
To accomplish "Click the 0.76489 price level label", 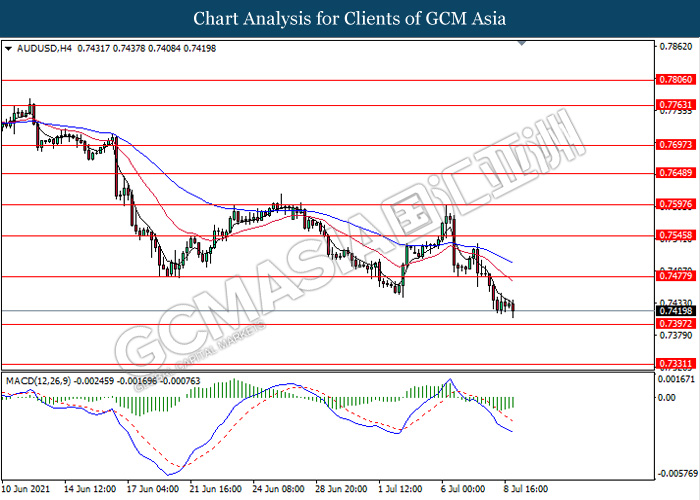I will point(676,173).
